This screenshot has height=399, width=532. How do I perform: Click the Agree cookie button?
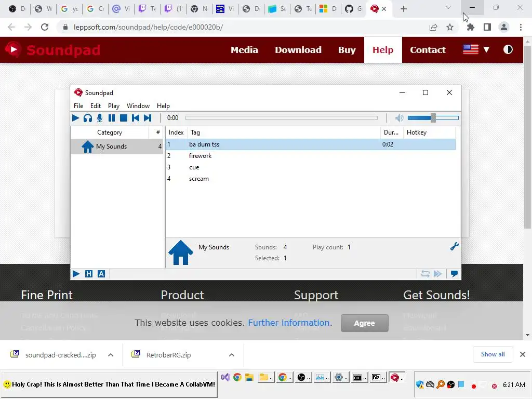[x=364, y=323]
